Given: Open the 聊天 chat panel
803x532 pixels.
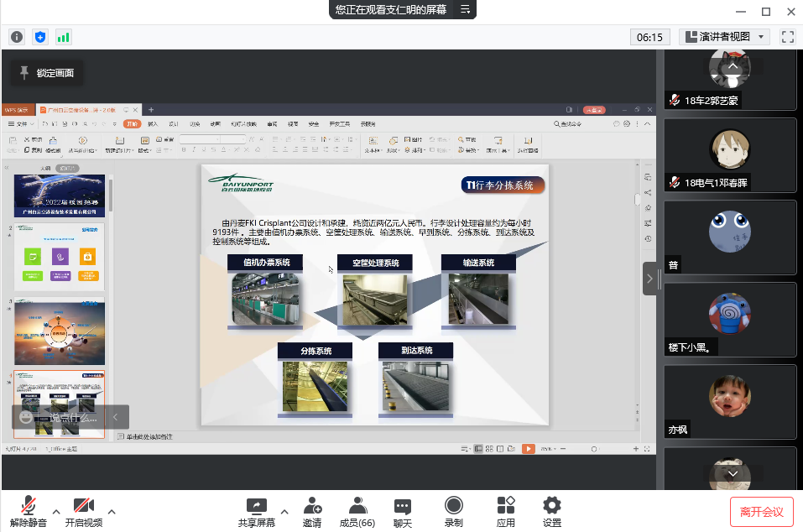Looking at the screenshot, I should coord(403,511).
